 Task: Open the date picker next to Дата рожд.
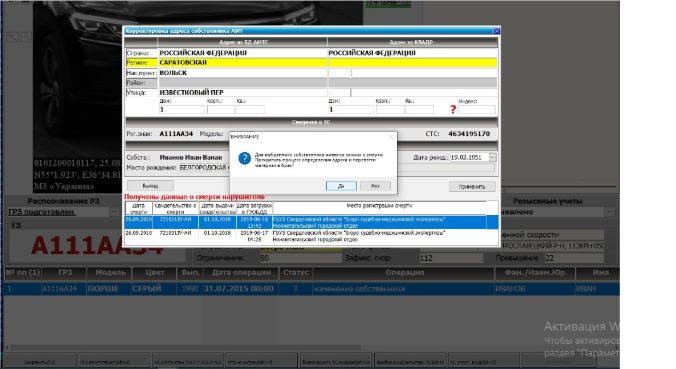[492, 157]
